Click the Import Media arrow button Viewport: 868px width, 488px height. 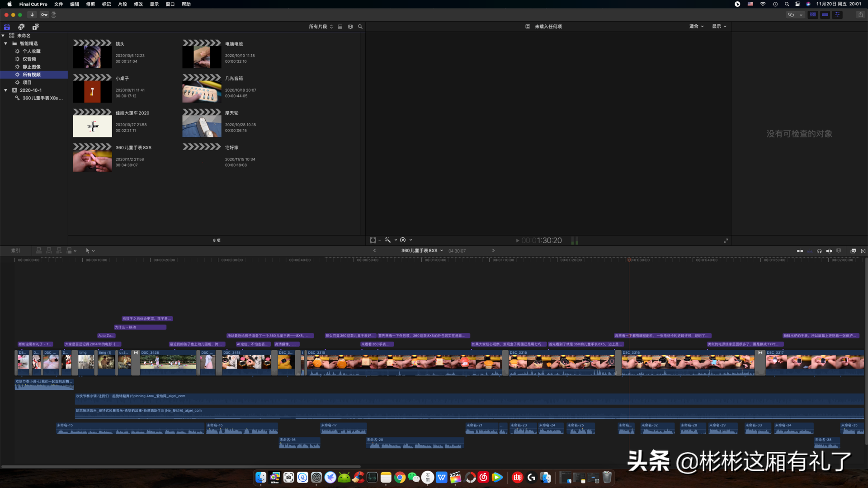(32, 14)
